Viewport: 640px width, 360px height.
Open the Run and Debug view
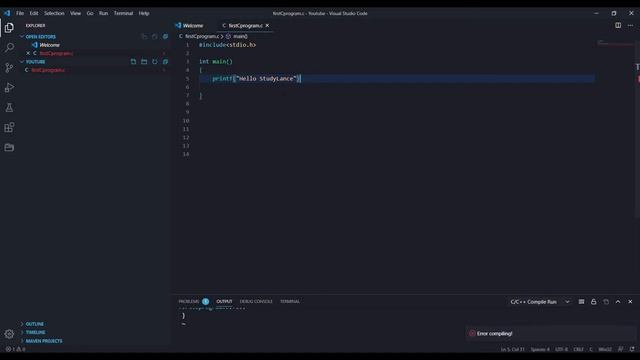click(9, 87)
